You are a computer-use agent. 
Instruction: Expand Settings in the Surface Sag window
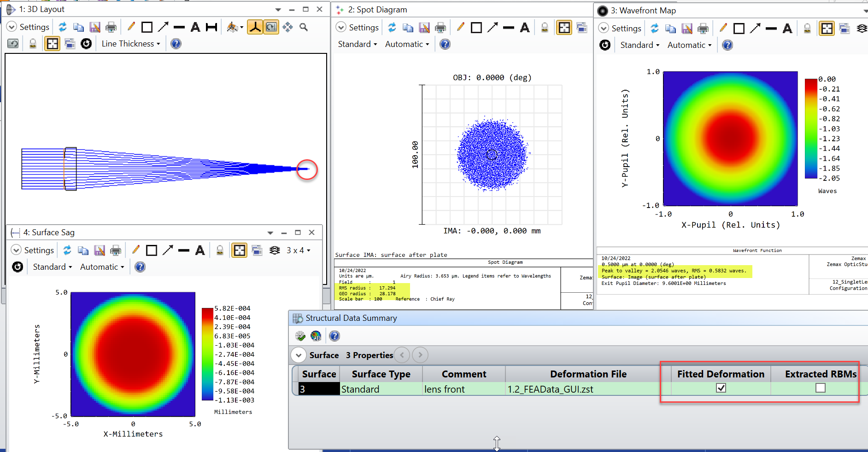[32, 250]
